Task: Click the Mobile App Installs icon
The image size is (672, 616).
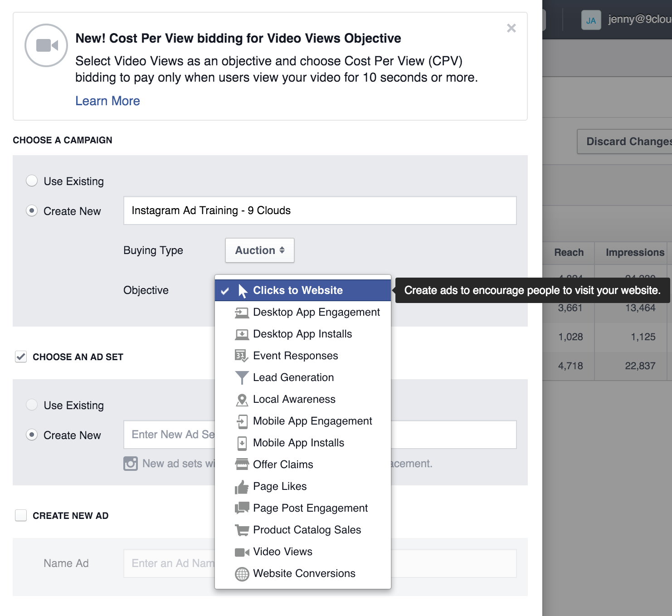Action: [x=242, y=443]
